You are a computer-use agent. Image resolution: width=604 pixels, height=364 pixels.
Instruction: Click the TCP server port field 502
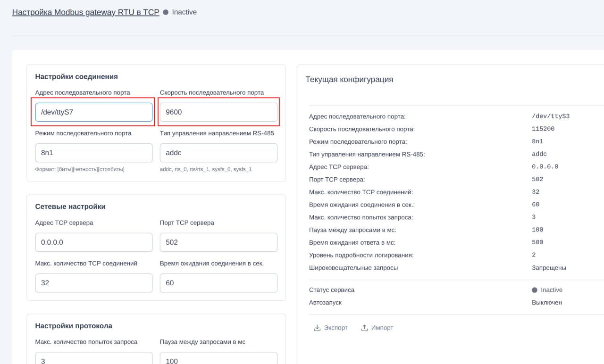coord(218,242)
